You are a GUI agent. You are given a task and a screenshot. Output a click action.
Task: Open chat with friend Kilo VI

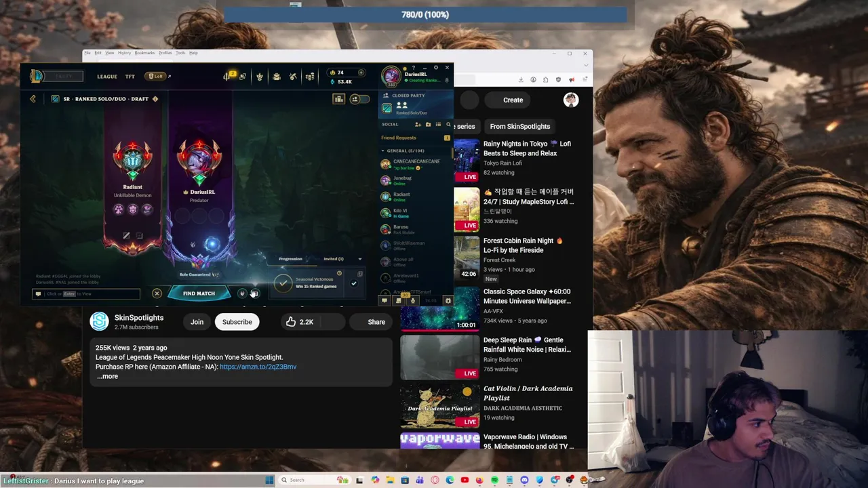[x=415, y=213]
